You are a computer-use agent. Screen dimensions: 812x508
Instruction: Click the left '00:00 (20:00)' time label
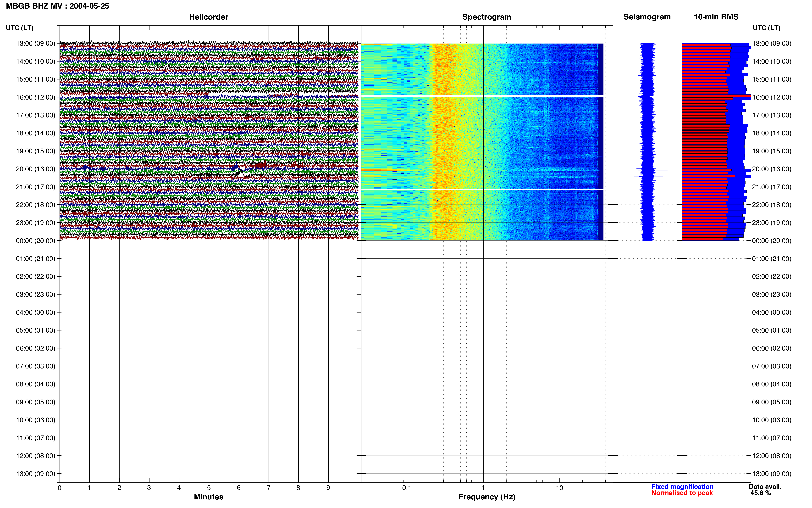point(36,240)
